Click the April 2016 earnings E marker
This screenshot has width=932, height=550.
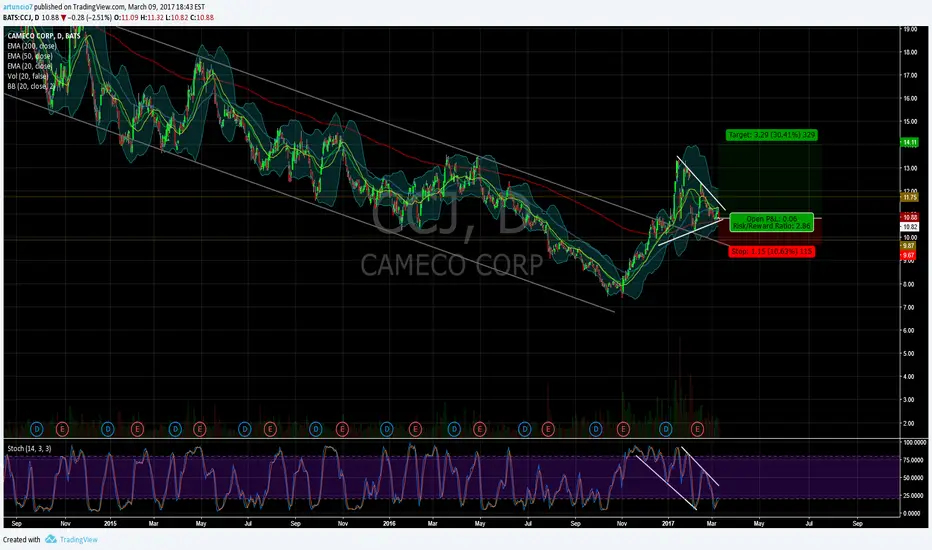(479, 429)
